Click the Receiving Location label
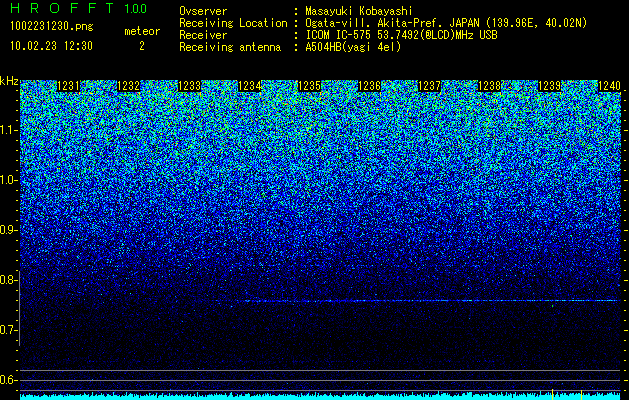 233,23
